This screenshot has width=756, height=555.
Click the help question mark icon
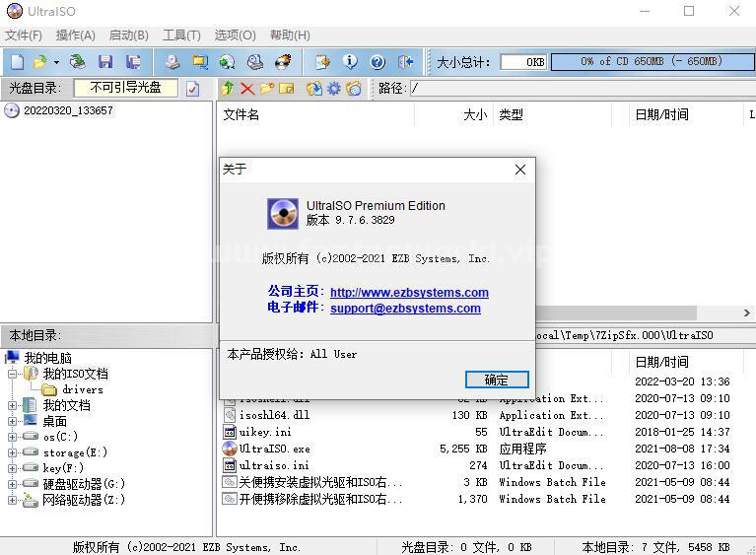pyautogui.click(x=378, y=62)
